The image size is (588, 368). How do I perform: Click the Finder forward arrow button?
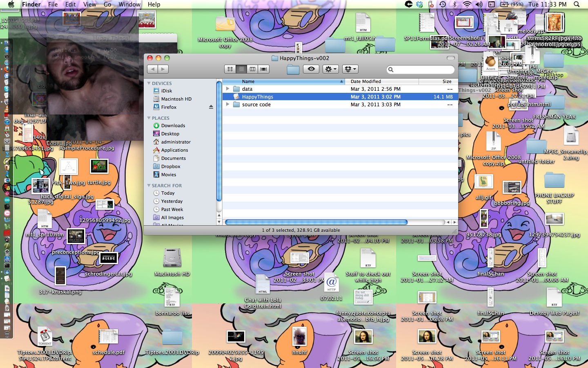point(163,69)
